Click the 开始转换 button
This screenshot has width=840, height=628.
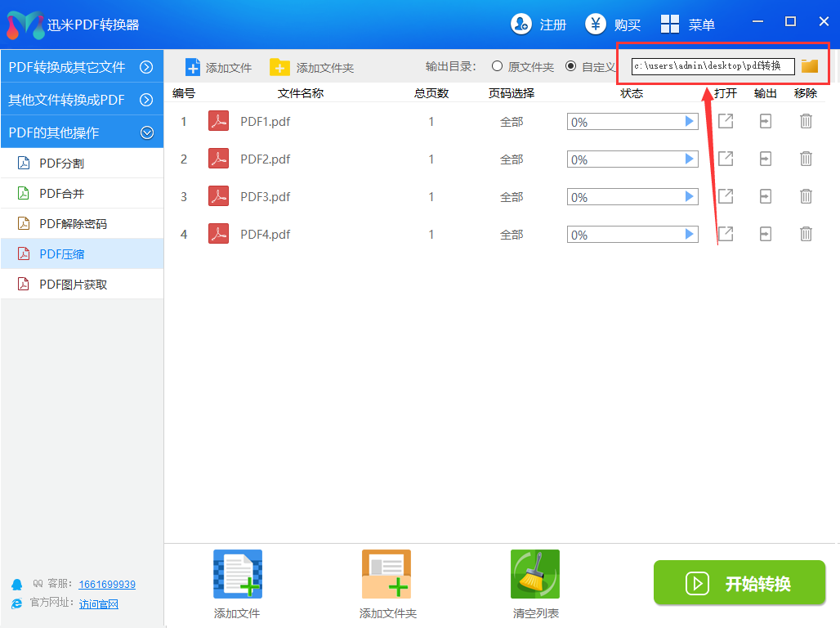tap(739, 583)
